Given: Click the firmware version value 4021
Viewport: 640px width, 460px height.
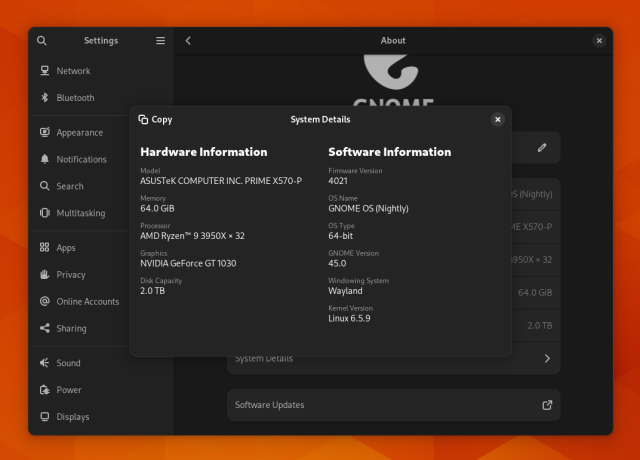Looking at the screenshot, I should (x=338, y=181).
